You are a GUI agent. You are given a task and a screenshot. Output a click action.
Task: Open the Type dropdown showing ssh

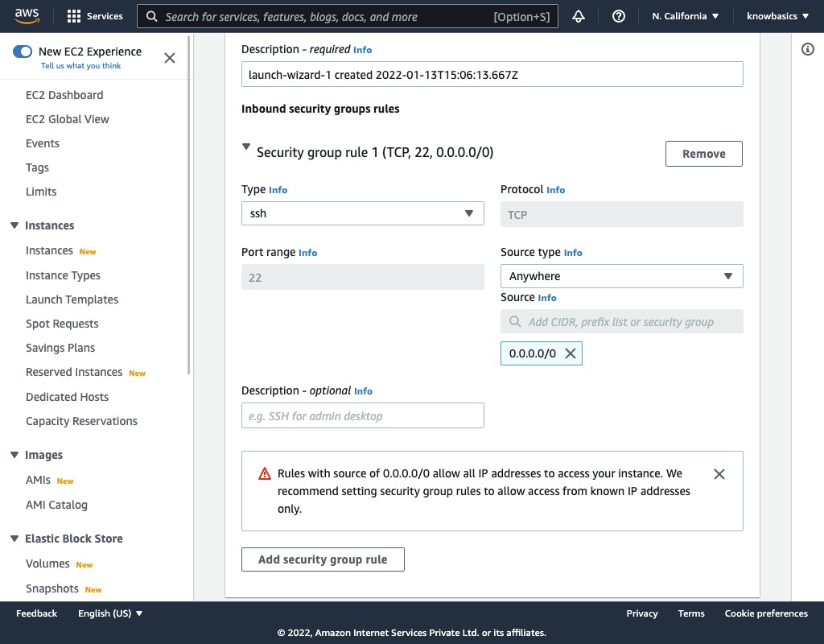tap(363, 213)
